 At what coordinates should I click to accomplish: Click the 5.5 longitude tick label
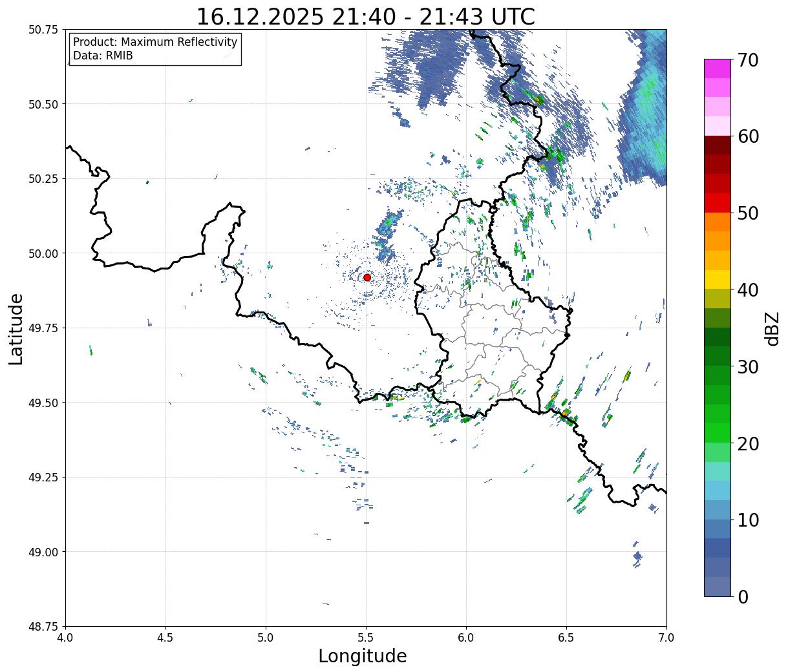pyautogui.click(x=366, y=637)
